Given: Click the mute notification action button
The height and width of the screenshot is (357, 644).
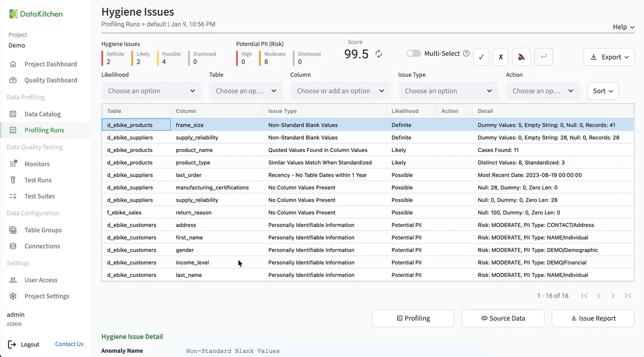Looking at the screenshot, I should click(x=521, y=57).
